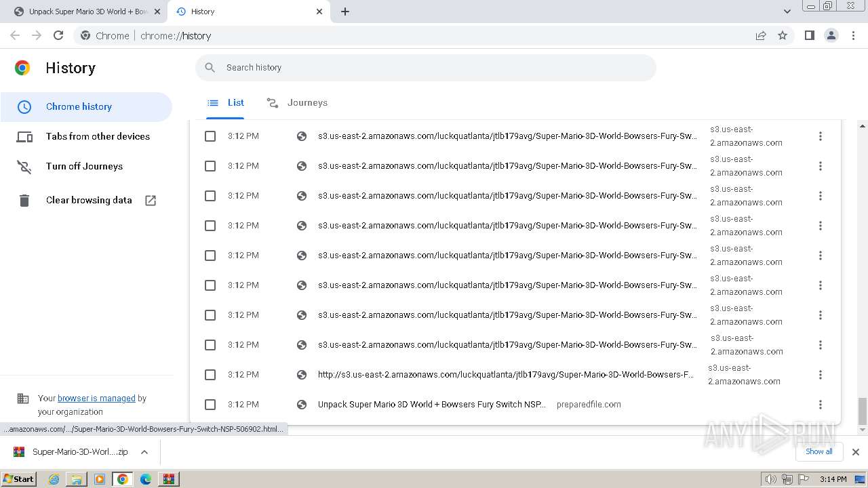
Task: Click volume icon in system tray
Action: coord(771,479)
